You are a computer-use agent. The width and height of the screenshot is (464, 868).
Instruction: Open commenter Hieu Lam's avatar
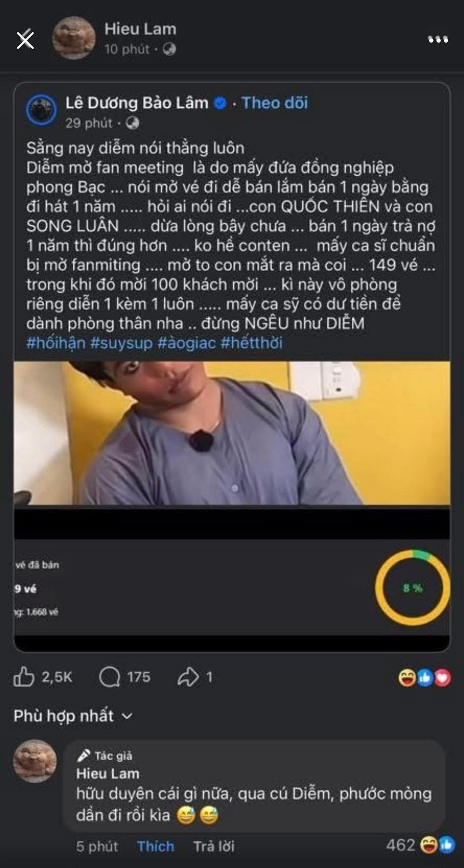(35, 761)
